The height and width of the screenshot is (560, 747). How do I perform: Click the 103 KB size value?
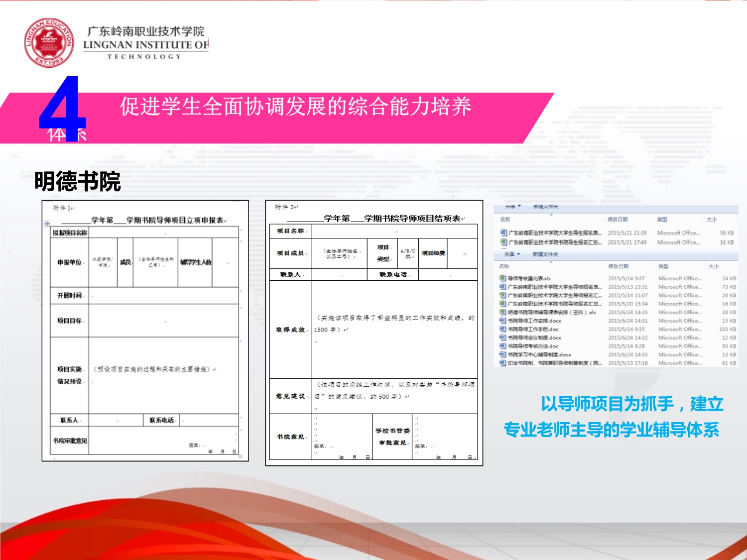coord(728,330)
